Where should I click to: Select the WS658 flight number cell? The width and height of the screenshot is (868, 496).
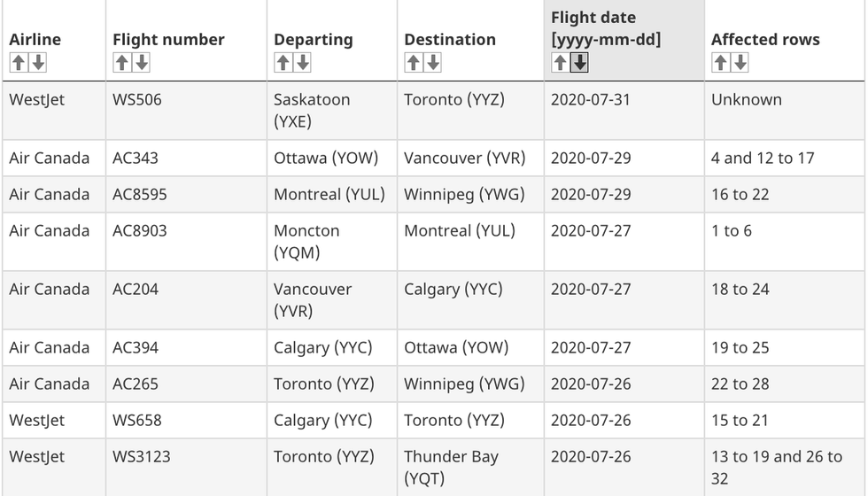pos(137,421)
